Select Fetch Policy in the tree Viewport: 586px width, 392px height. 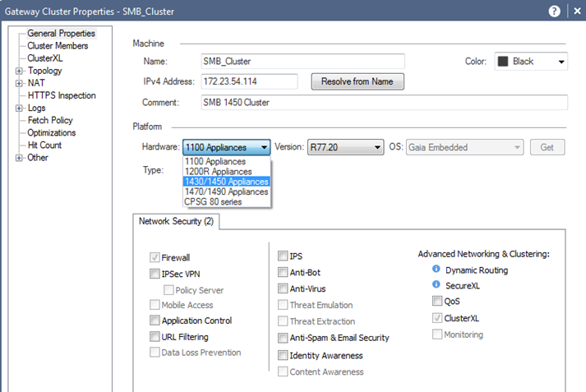coord(50,120)
